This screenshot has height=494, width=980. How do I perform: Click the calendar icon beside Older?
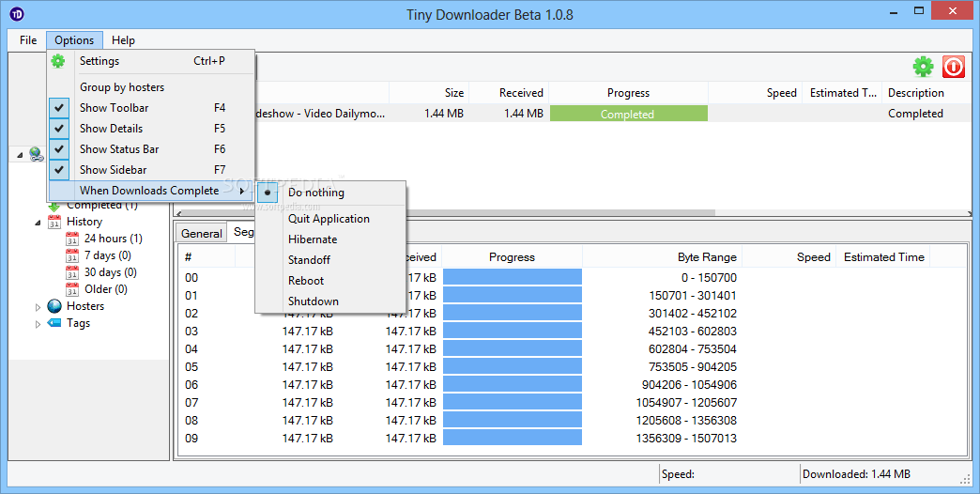pos(72,289)
